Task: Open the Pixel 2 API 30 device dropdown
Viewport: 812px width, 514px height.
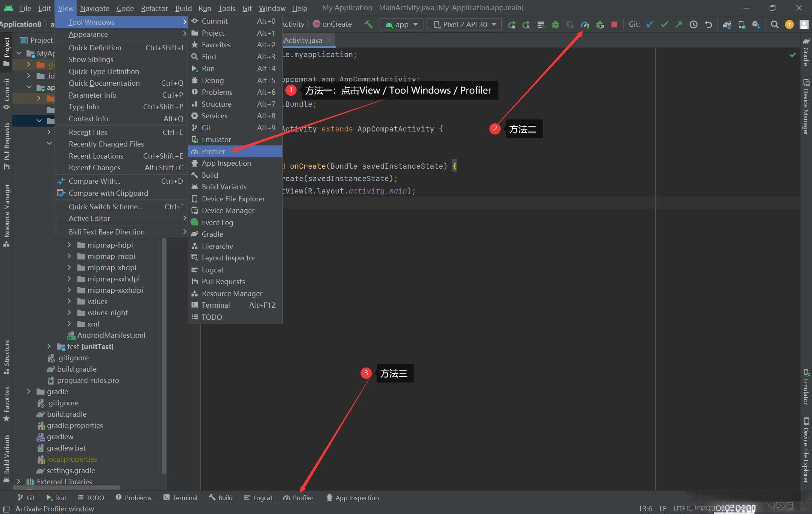Action: pyautogui.click(x=465, y=24)
